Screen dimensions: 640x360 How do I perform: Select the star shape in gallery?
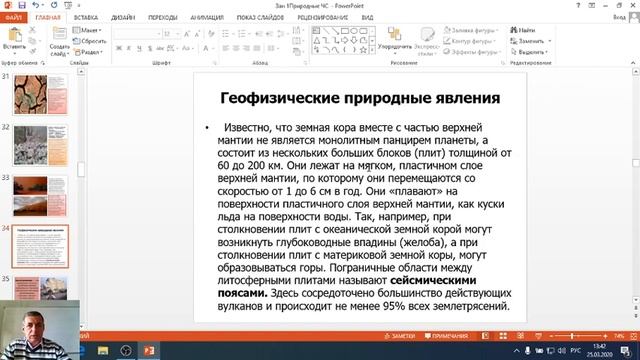[x=363, y=50]
